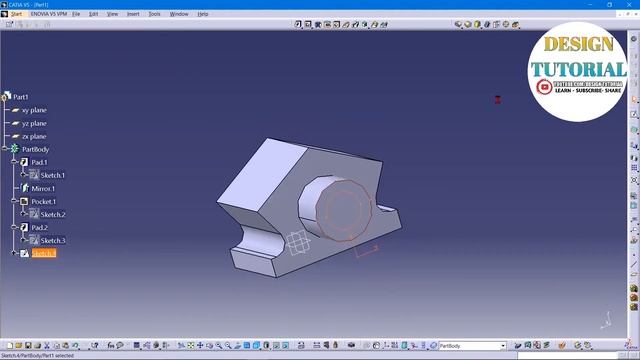Collapse the Part1 root node
Image resolution: width=640 pixels, height=360 pixels.
[x=4, y=98]
